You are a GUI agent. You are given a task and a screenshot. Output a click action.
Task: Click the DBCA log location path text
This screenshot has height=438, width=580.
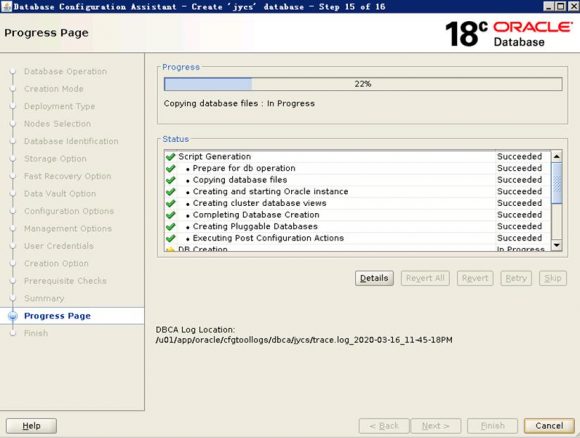click(304, 340)
